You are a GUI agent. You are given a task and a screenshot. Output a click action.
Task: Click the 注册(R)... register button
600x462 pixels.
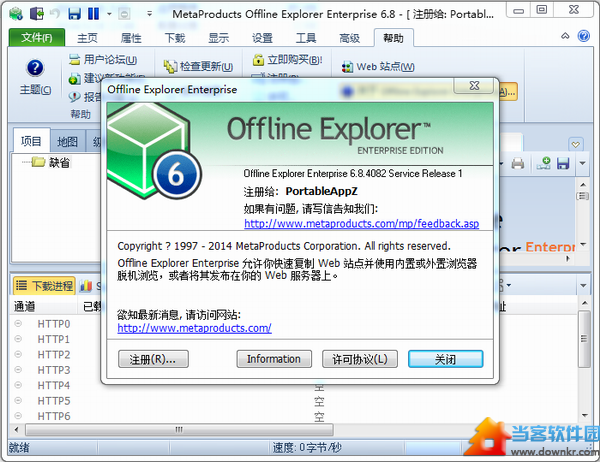coord(153,359)
